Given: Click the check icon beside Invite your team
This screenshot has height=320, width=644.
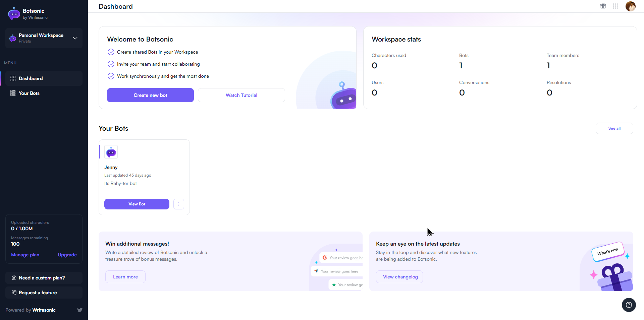Looking at the screenshot, I should click(x=111, y=64).
